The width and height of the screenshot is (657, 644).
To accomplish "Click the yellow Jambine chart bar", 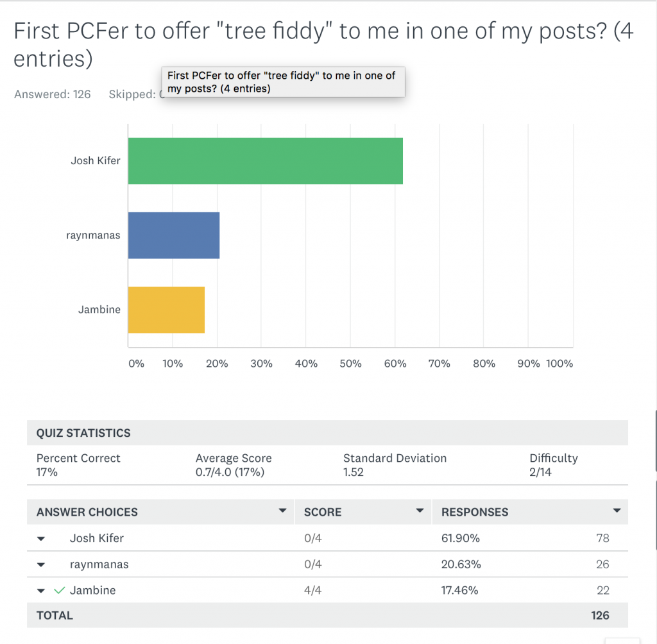I will (x=166, y=310).
